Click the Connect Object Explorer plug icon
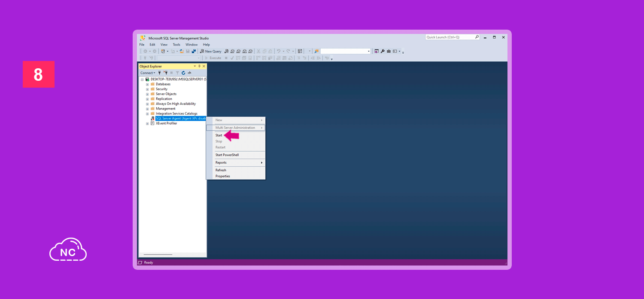This screenshot has height=299, width=644. [x=159, y=73]
